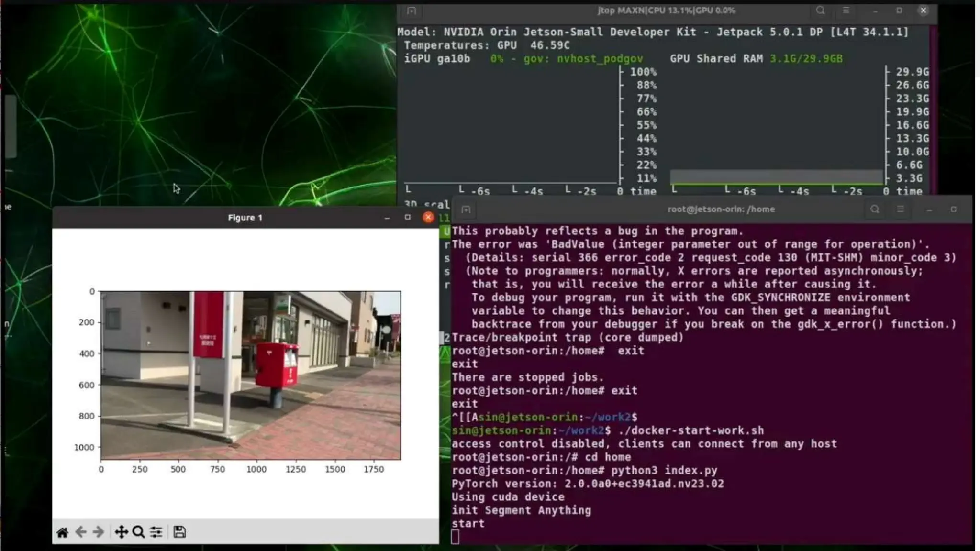Open hamburger menu in root@jetson-orin terminal

point(900,209)
